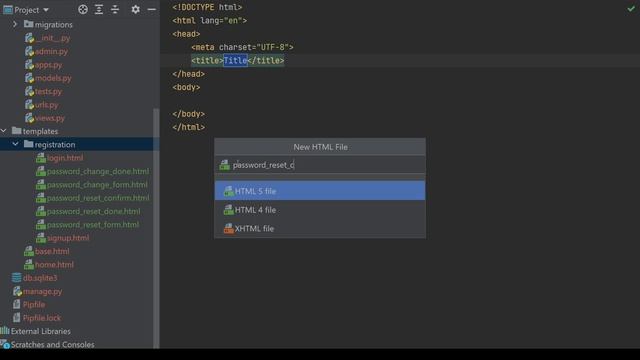Open password_reset_confirm.html
640x360 pixels.
98,198
